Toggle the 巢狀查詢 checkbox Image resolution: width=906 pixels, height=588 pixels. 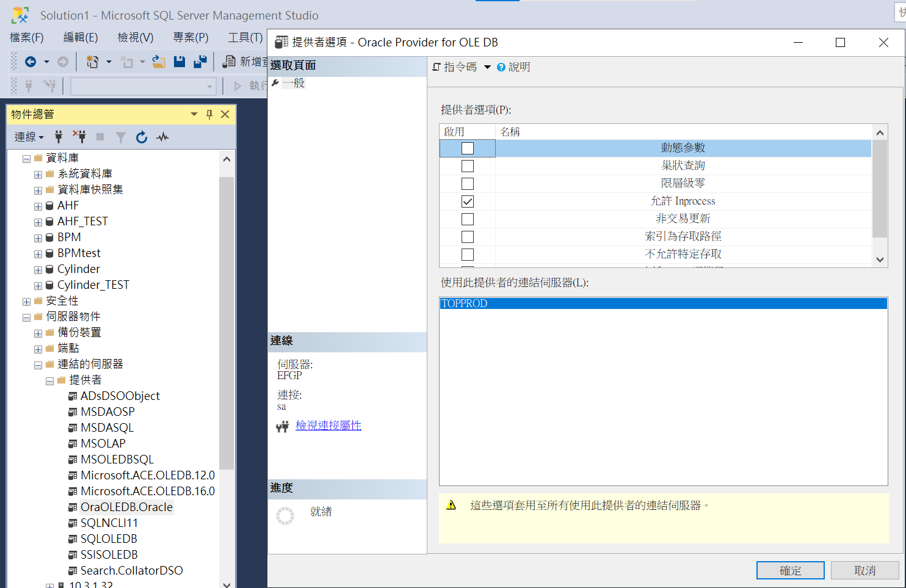click(x=468, y=166)
